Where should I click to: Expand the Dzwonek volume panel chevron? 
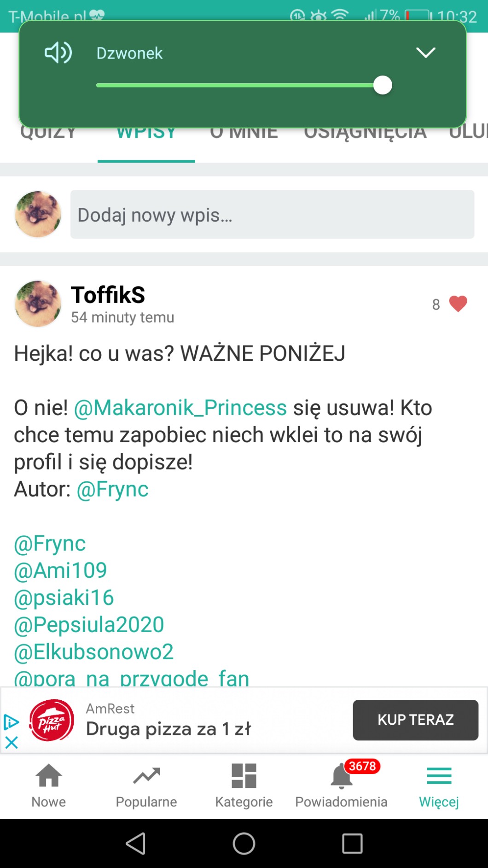[x=425, y=53]
